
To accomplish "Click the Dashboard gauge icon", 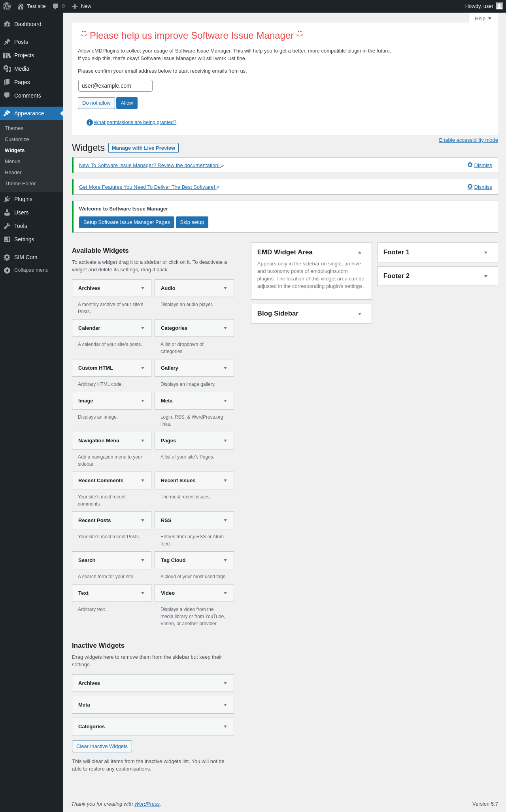I will coord(7,24).
